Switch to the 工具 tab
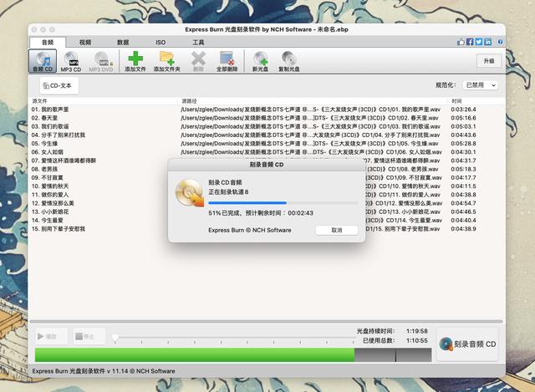 tap(198, 43)
